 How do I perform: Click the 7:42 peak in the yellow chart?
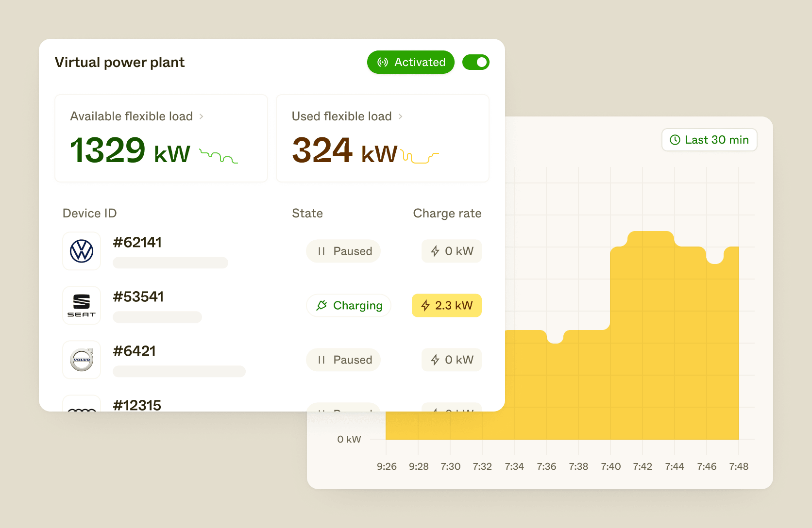tap(651, 238)
